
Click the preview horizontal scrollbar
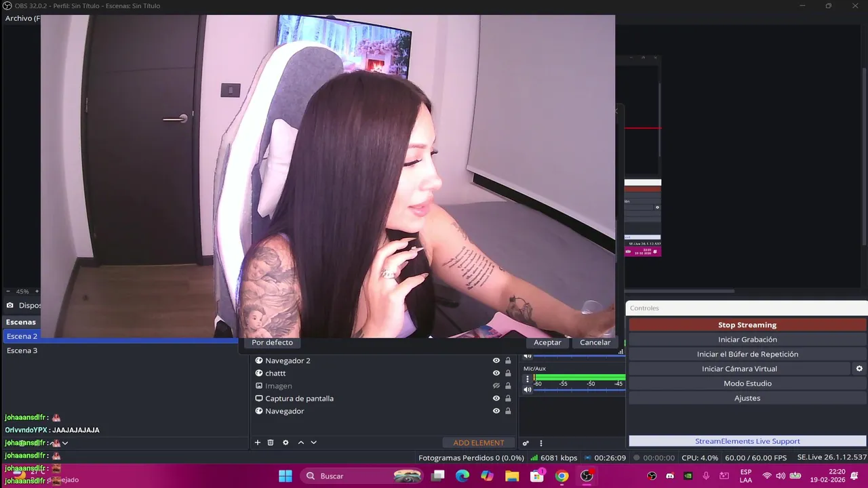click(678, 291)
